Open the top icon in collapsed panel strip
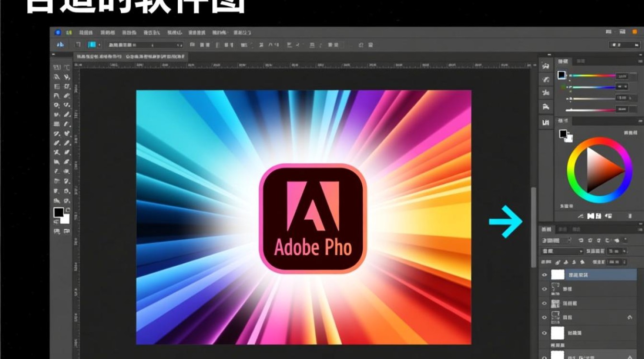Screen dimensions: 644x359 [x=545, y=66]
